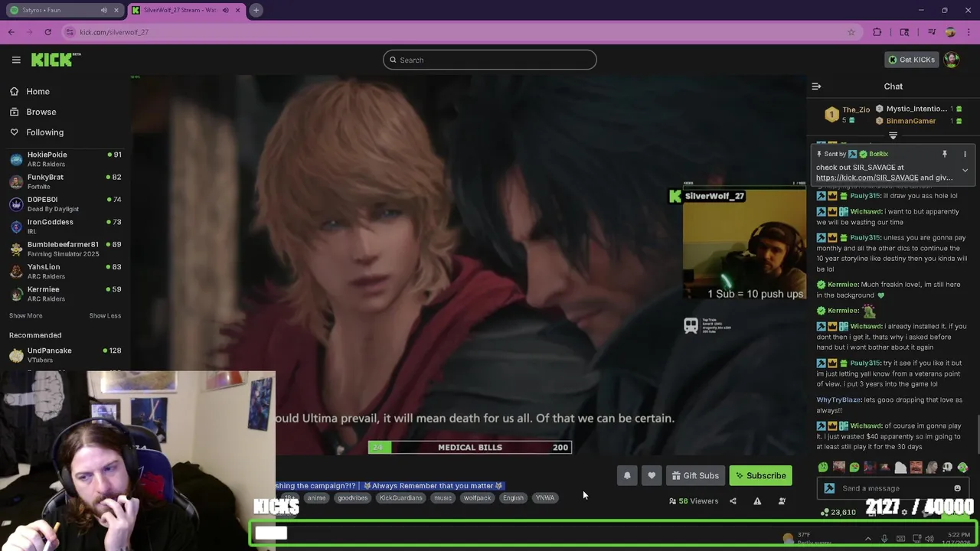Screen dimensions: 980x551
Task: Click the anime tag
Action: click(x=316, y=498)
